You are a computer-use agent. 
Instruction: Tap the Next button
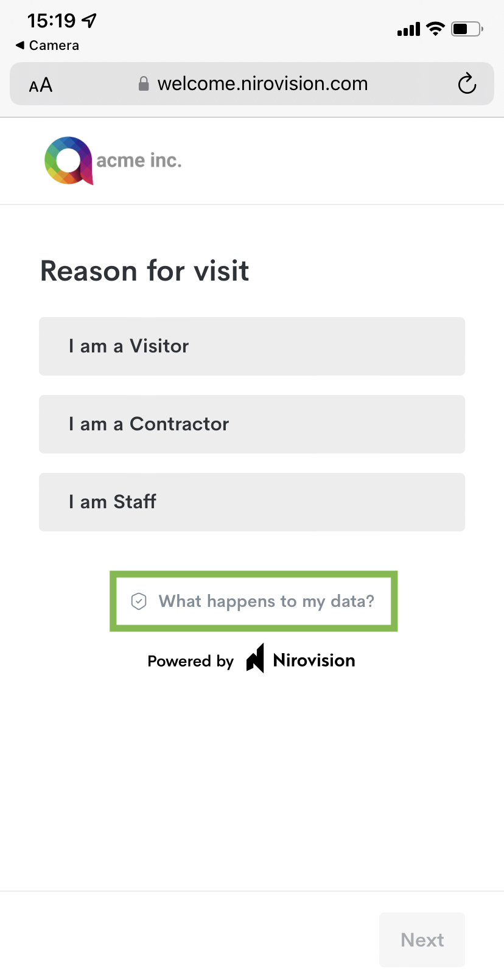[x=422, y=940]
